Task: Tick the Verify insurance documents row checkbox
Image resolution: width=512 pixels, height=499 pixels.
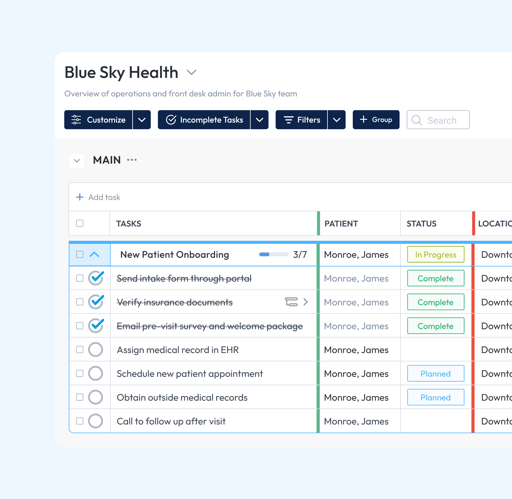Action: click(80, 302)
